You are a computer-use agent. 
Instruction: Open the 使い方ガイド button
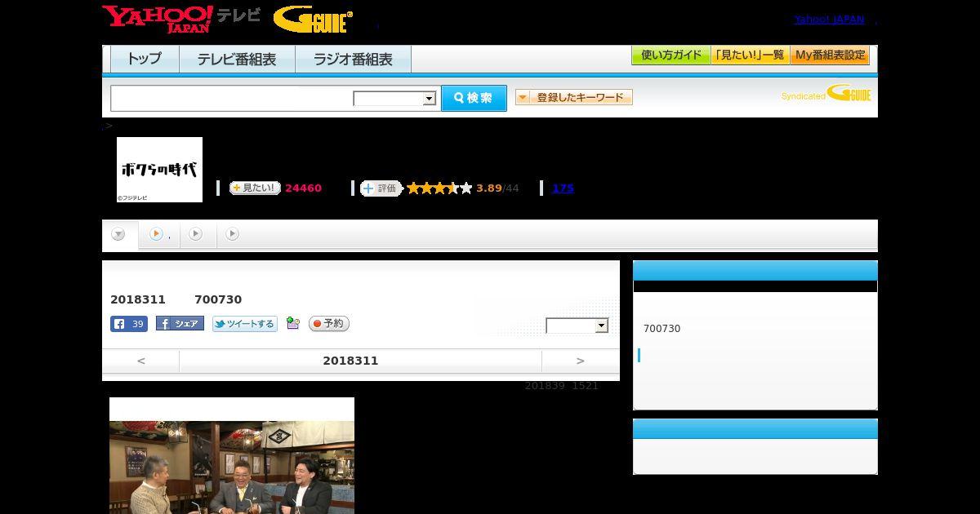(671, 55)
